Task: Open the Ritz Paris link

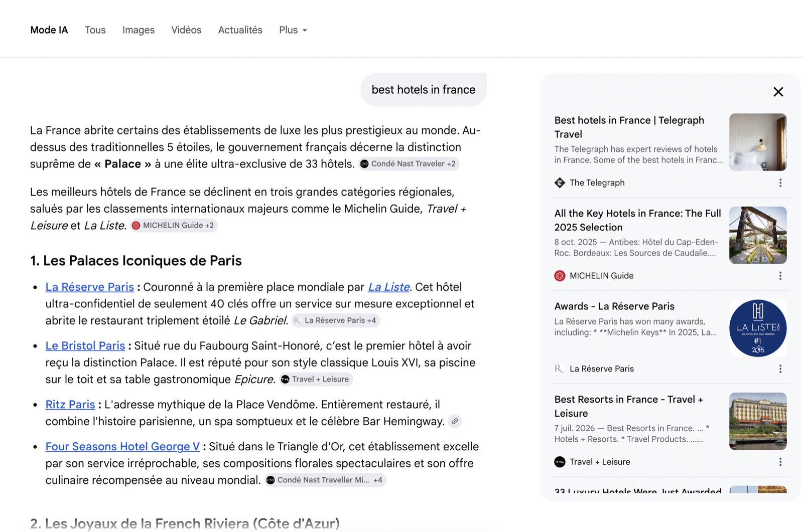Action: pos(70,404)
